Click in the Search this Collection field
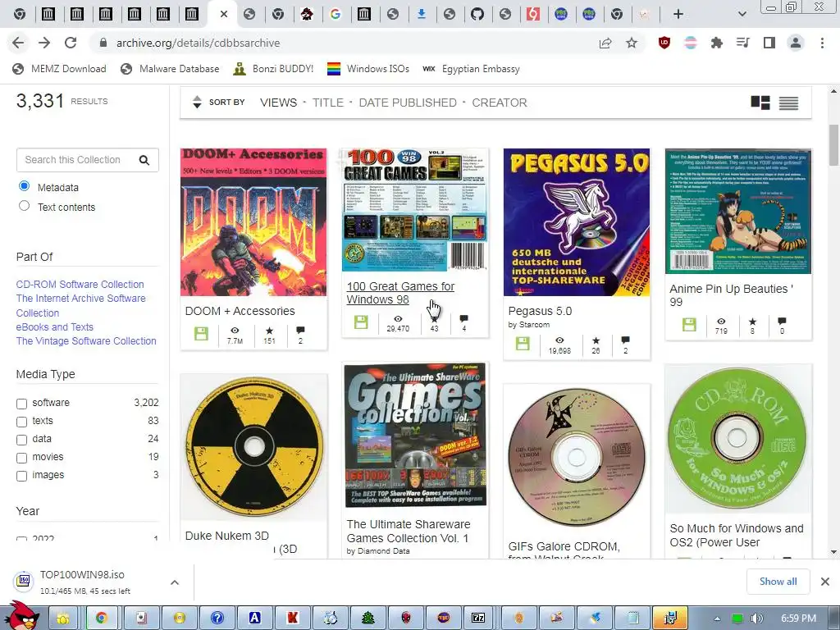This screenshot has width=840, height=630. click(x=80, y=160)
